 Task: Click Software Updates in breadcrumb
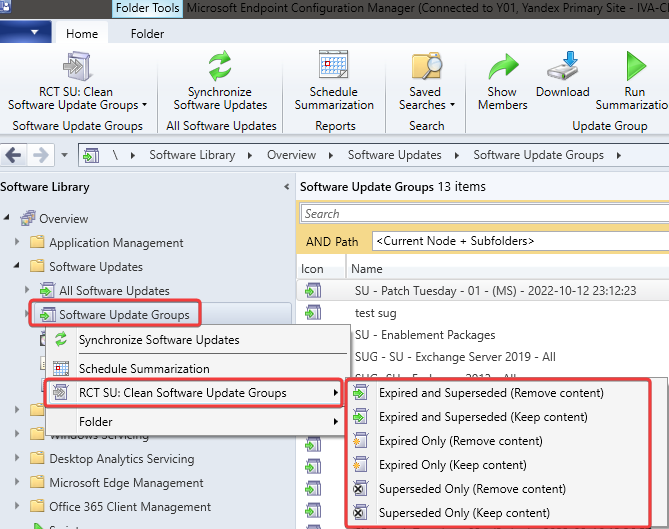pos(394,155)
